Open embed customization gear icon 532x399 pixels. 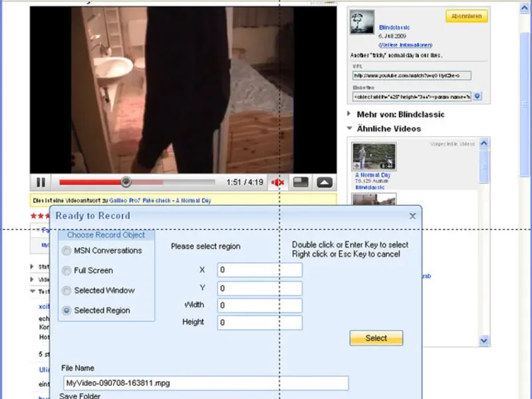pos(477,96)
